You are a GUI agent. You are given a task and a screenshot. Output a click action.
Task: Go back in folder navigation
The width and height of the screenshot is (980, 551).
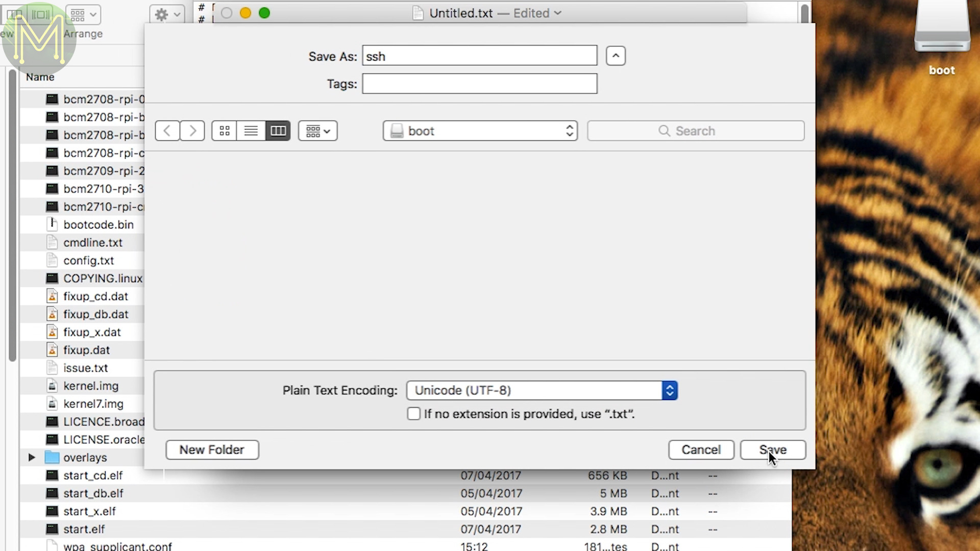167,131
